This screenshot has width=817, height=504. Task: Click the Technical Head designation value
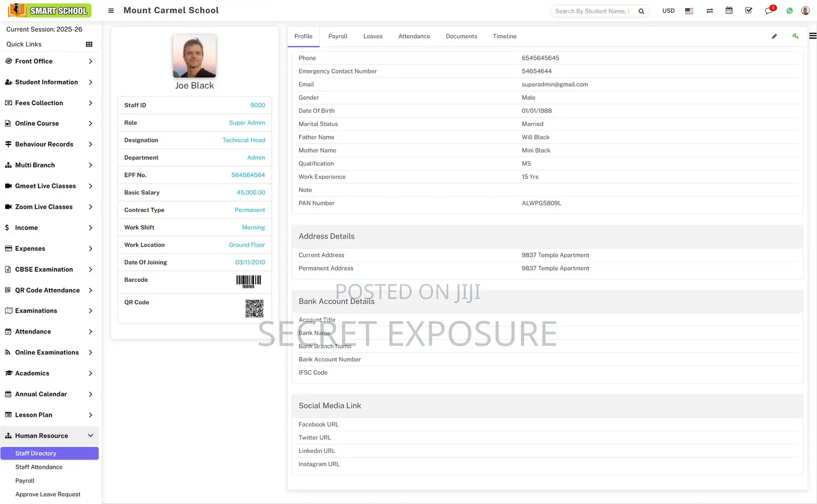coord(244,140)
